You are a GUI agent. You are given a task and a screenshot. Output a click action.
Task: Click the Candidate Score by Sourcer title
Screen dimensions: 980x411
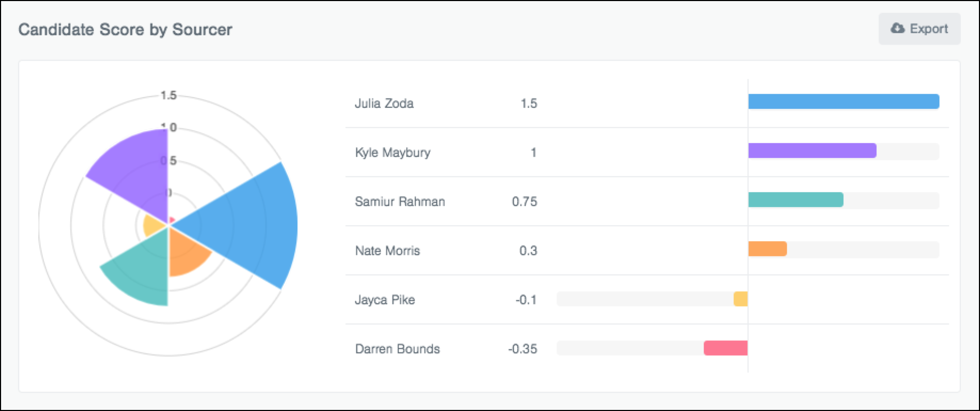(x=125, y=29)
